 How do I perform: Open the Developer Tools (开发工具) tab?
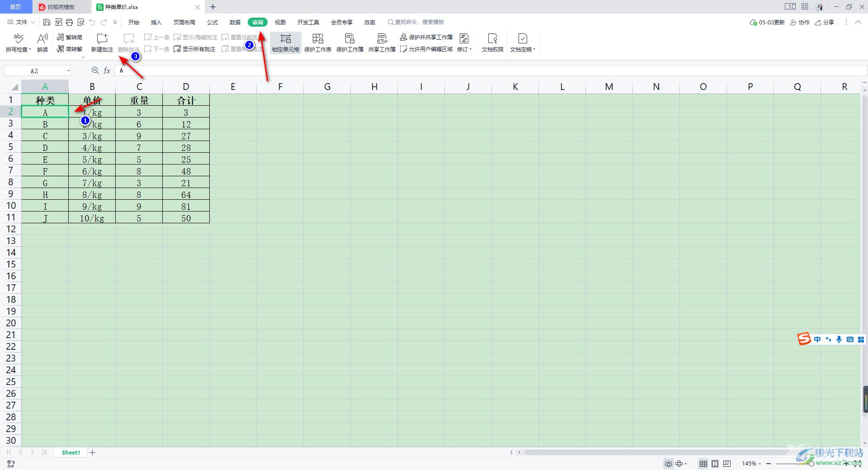[308, 22]
